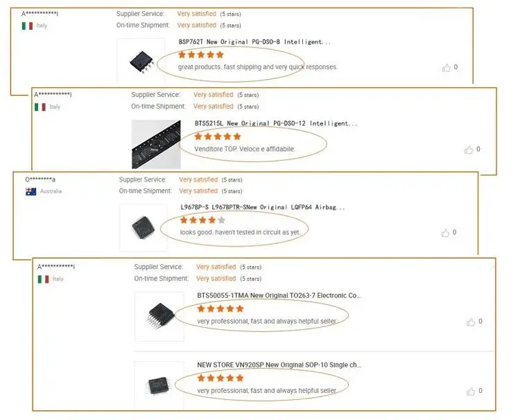Open BTS5215L New Original PG-DSO-12 link
The height and width of the screenshot is (420, 520).
pos(276,123)
